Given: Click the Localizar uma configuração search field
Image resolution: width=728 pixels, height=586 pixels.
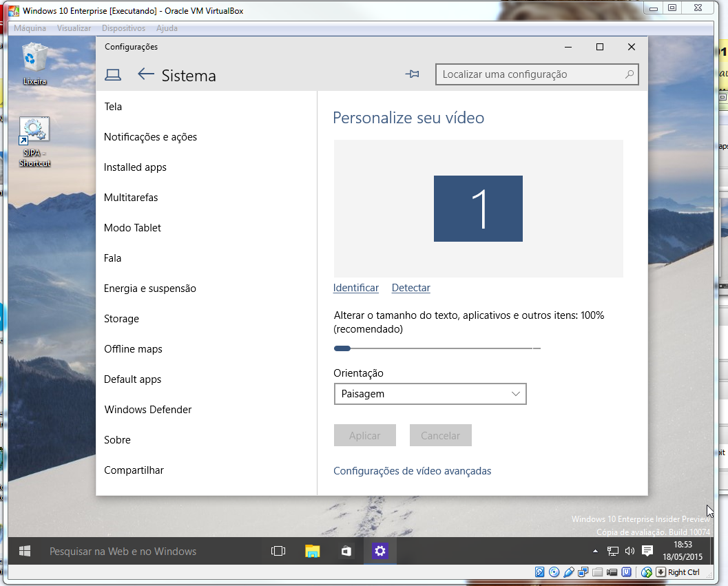Looking at the screenshot, I should point(530,74).
